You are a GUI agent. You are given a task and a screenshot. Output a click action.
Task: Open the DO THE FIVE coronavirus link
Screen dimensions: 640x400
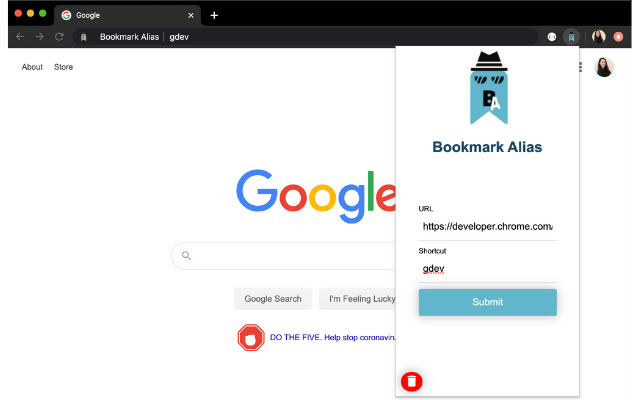pyautogui.click(x=333, y=338)
